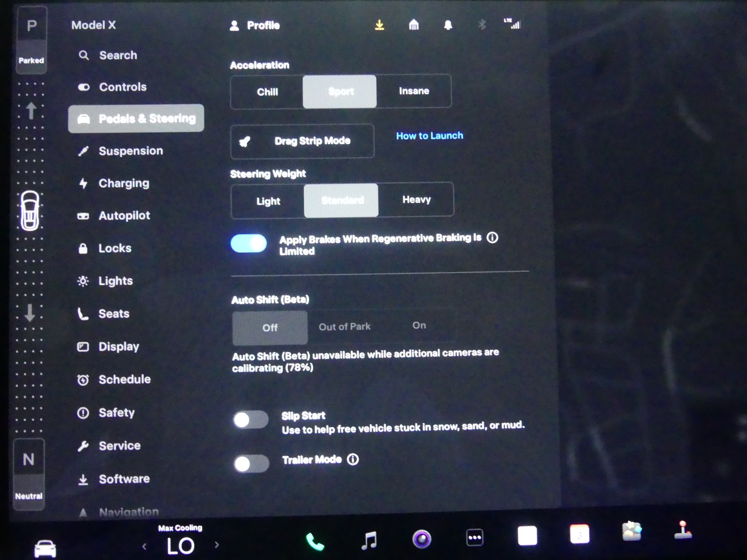Image resolution: width=747 pixels, height=560 pixels.
Task: Open the Suspension settings menu
Action: (131, 151)
